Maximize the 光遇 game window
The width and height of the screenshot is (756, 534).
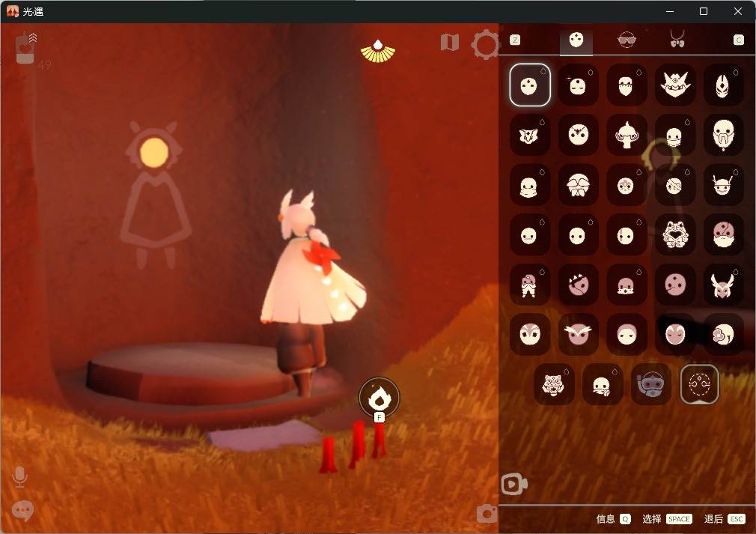click(704, 11)
